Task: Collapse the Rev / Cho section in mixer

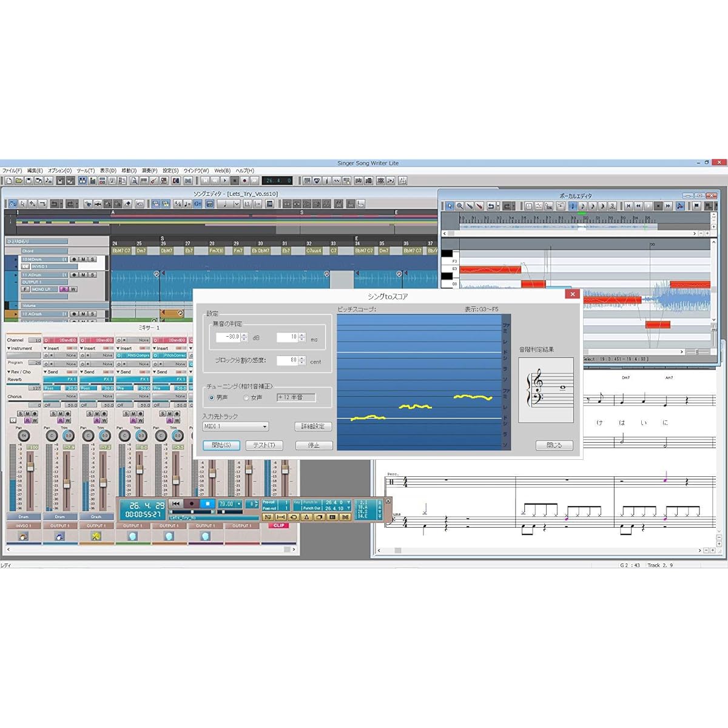Action: pyautogui.click(x=8, y=372)
